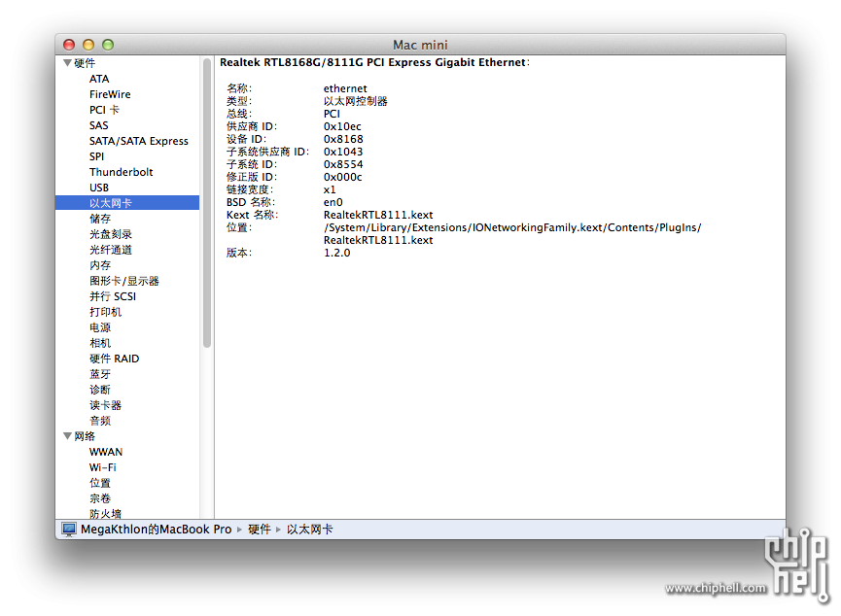Click version value 1.2.0
This screenshot has width=841, height=616.
(x=336, y=253)
